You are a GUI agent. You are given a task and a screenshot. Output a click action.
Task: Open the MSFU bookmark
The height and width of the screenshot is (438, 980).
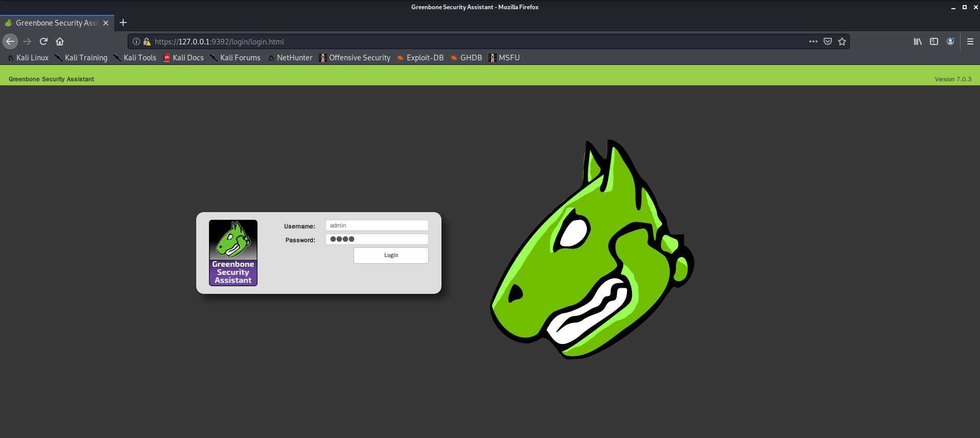pos(504,58)
